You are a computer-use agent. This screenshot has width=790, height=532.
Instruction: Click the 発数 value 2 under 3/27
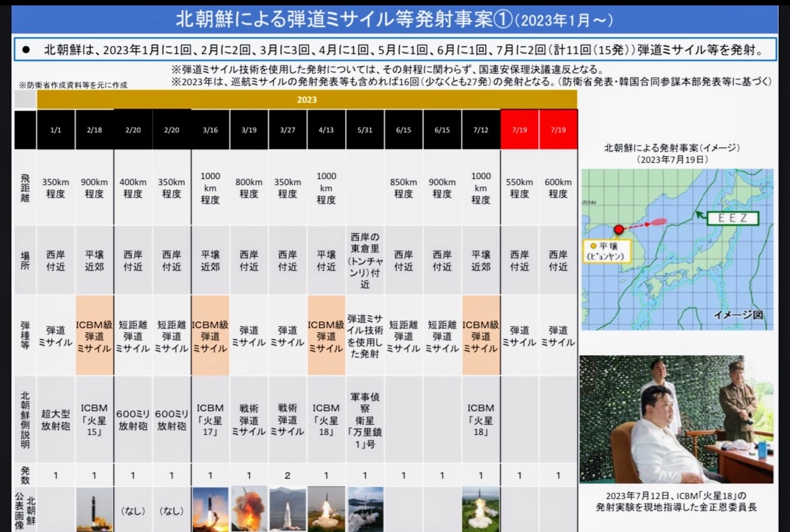click(x=288, y=475)
